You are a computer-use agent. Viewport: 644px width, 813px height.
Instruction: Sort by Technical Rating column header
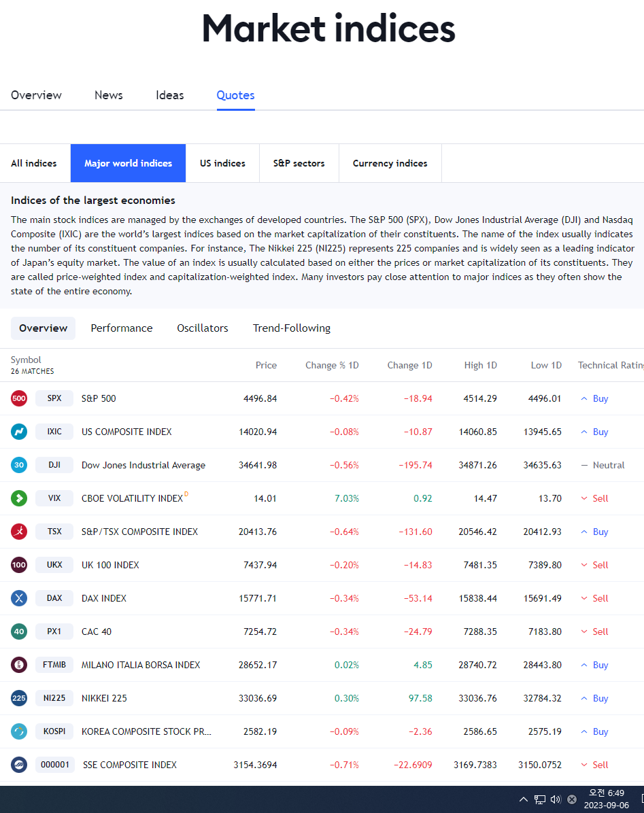pyautogui.click(x=611, y=366)
